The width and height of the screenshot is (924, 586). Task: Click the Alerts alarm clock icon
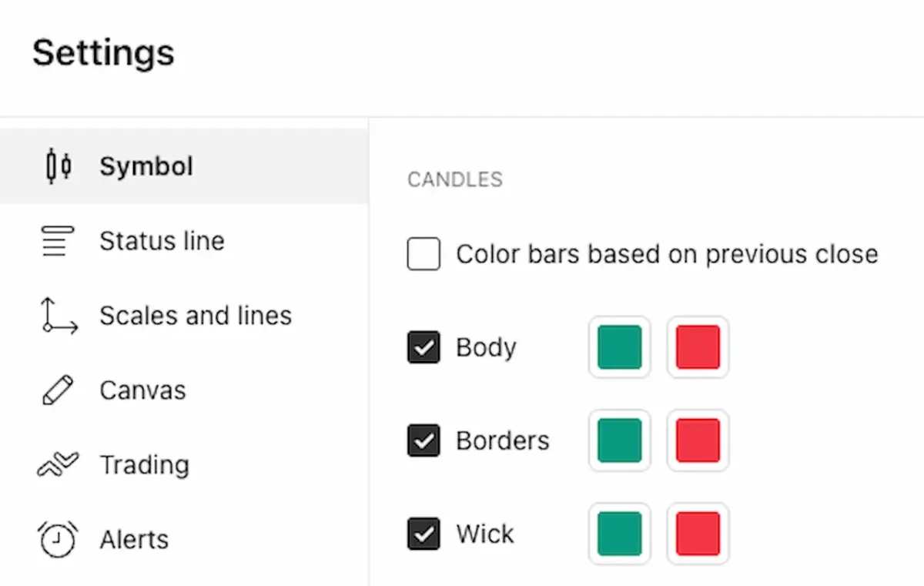click(58, 539)
